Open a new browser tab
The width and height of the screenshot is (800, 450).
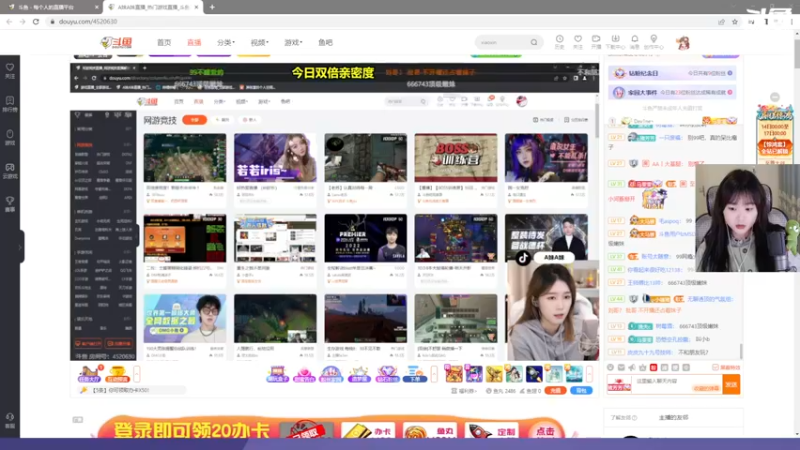212,7
